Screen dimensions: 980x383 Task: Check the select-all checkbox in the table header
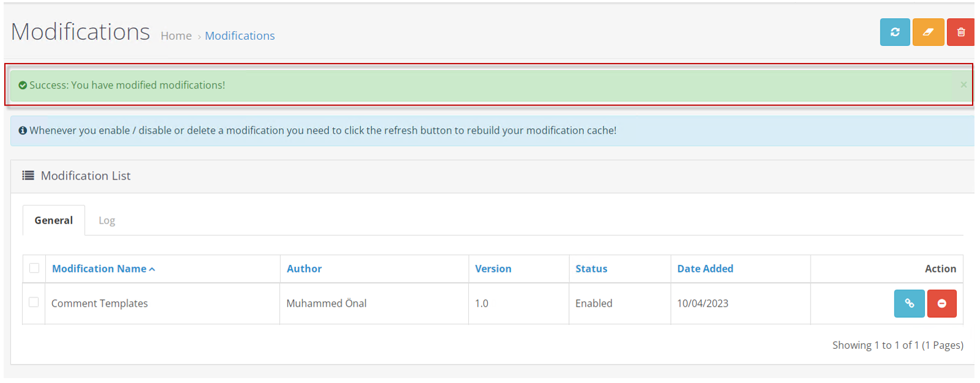pos(34,268)
